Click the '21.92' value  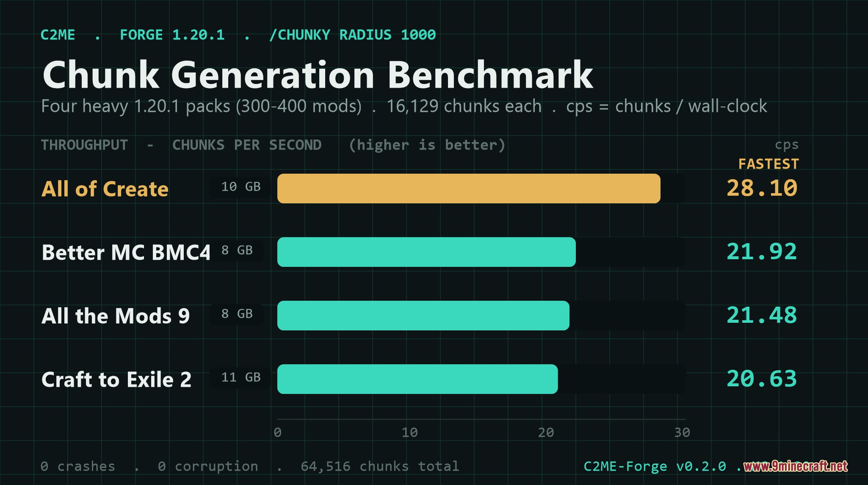click(x=762, y=251)
